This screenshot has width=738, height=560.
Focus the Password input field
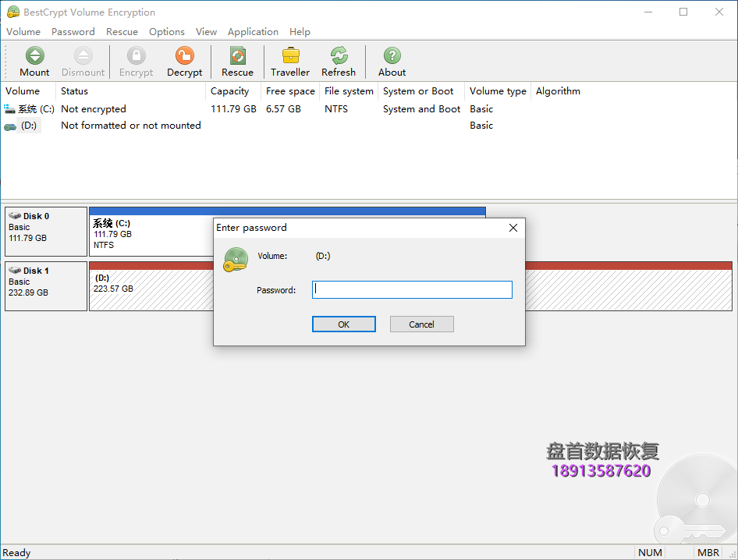tap(412, 290)
